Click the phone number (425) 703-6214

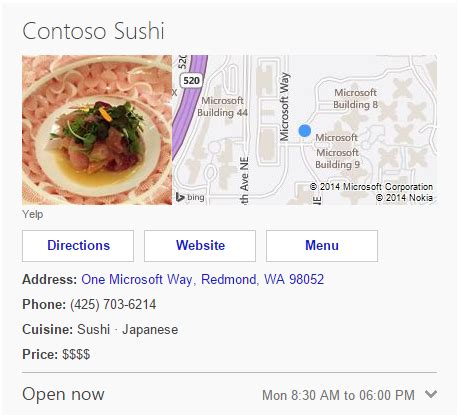(113, 304)
